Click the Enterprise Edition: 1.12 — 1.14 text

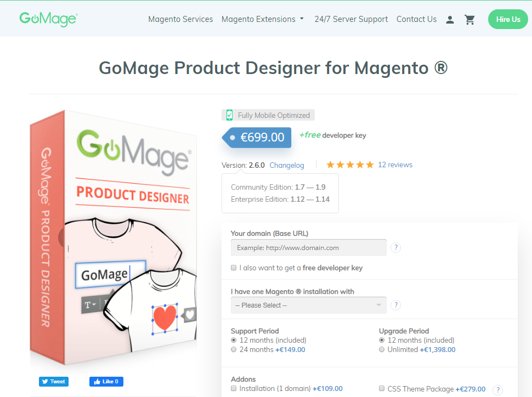tap(280, 199)
